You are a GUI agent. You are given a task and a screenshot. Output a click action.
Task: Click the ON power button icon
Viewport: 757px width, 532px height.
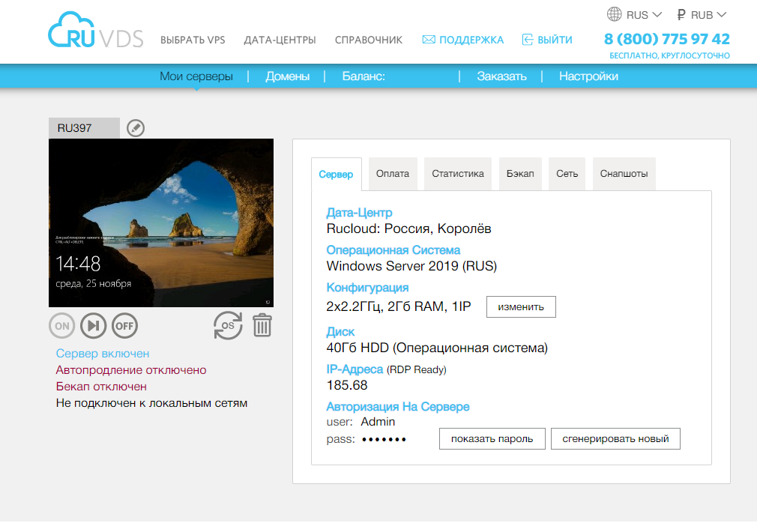(x=61, y=326)
